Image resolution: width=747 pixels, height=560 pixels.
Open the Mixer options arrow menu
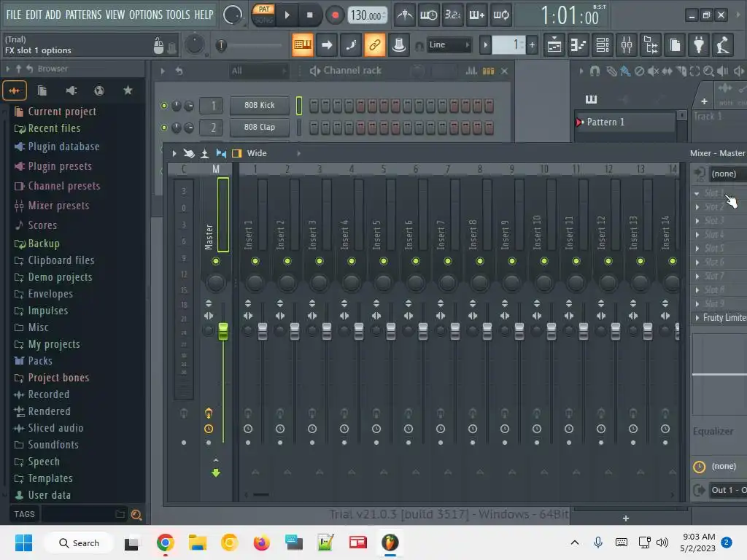[x=174, y=153]
